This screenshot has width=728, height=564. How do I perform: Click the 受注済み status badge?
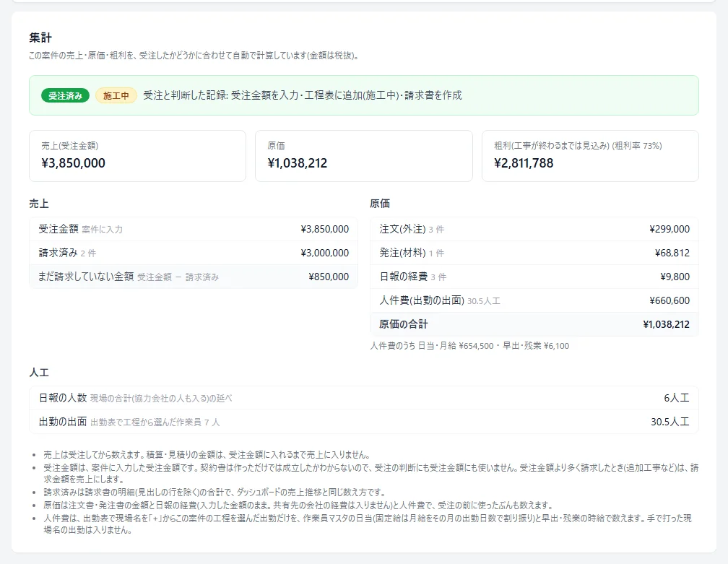[x=65, y=95]
